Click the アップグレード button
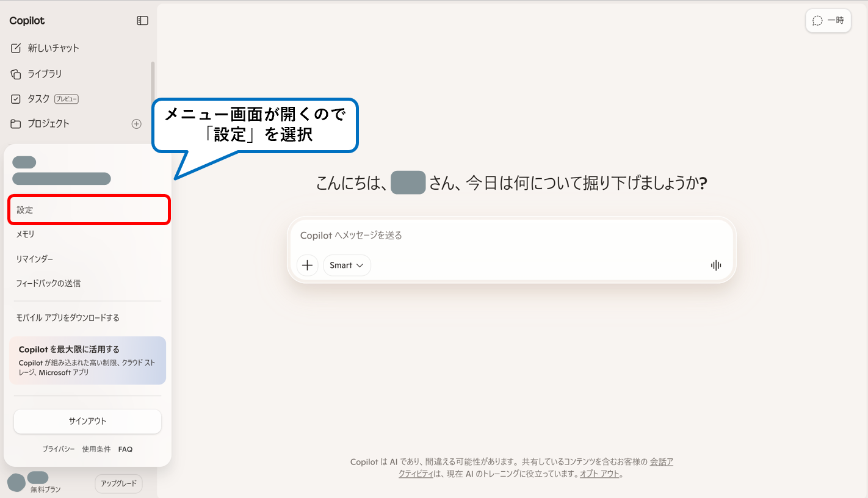868x498 pixels. pos(118,484)
